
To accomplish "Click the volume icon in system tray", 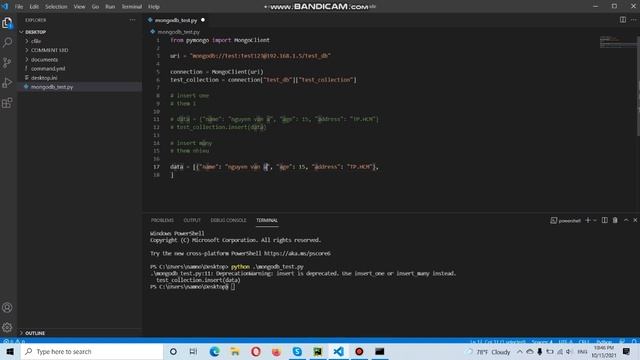I will coord(569,352).
